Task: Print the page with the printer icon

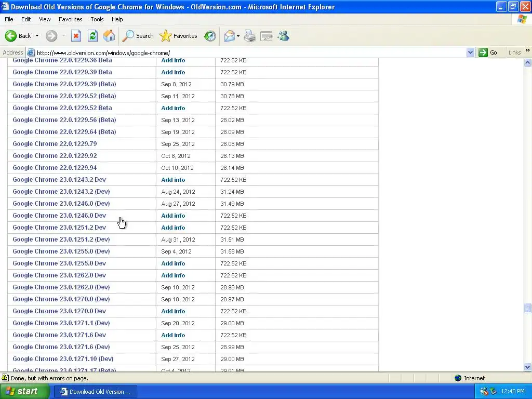Action: pyautogui.click(x=250, y=36)
